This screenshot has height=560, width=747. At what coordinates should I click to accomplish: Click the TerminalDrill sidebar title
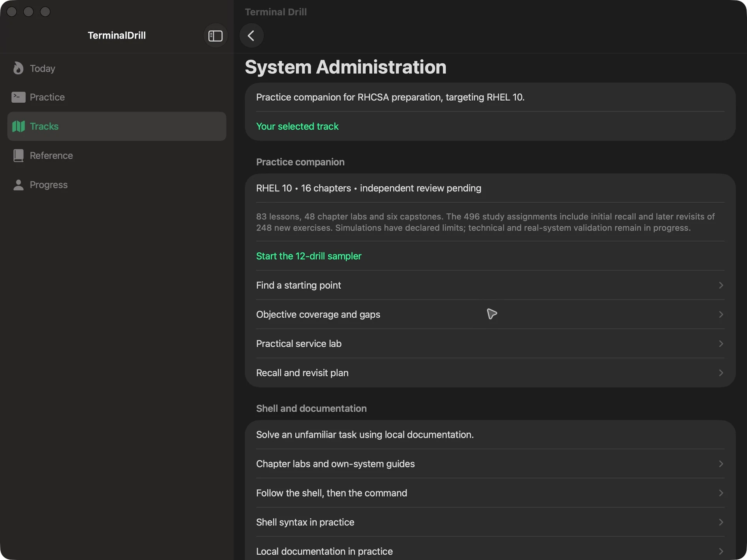117,35
